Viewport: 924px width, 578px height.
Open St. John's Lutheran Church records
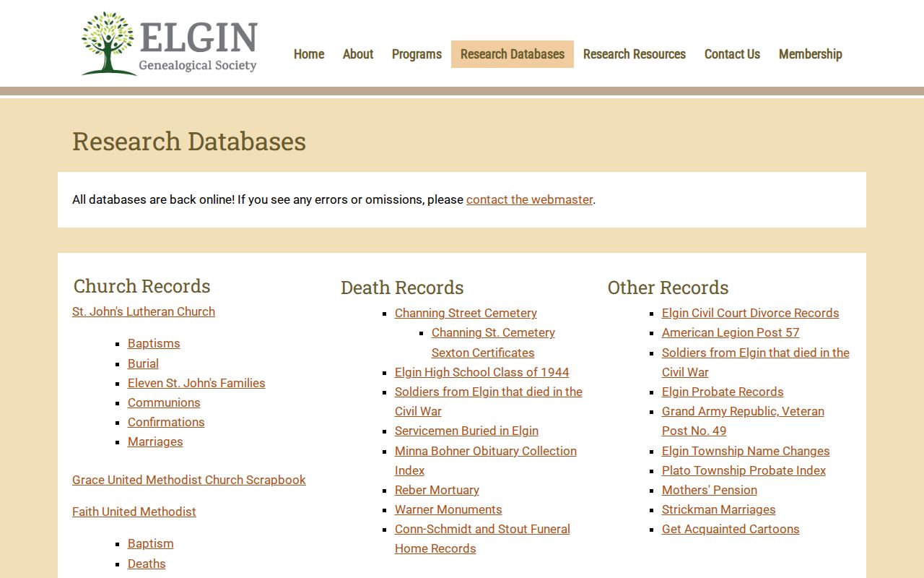tap(144, 311)
